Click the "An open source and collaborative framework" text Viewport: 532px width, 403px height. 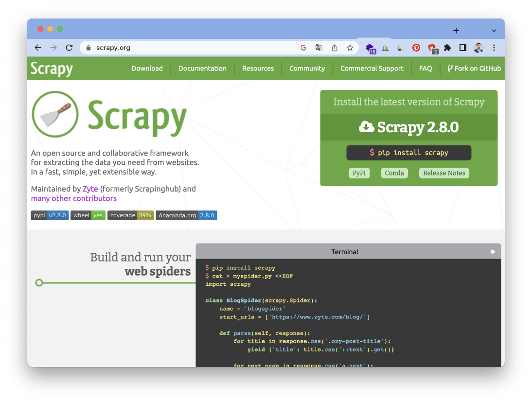(109, 153)
